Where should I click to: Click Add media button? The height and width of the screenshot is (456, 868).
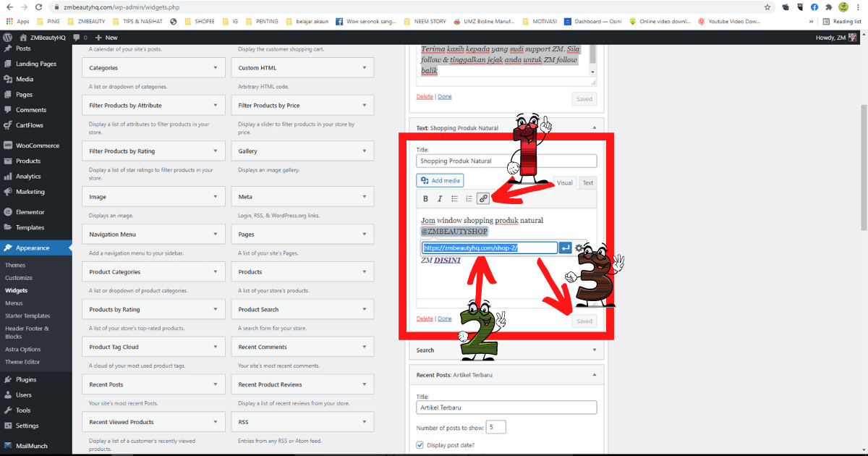point(441,180)
